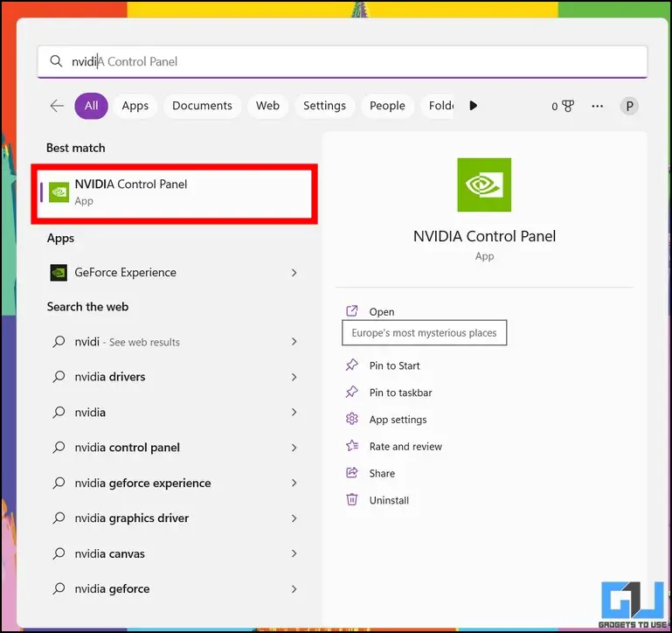672x633 pixels.
Task: Click 'GeForce Experience' app name
Action: click(125, 272)
